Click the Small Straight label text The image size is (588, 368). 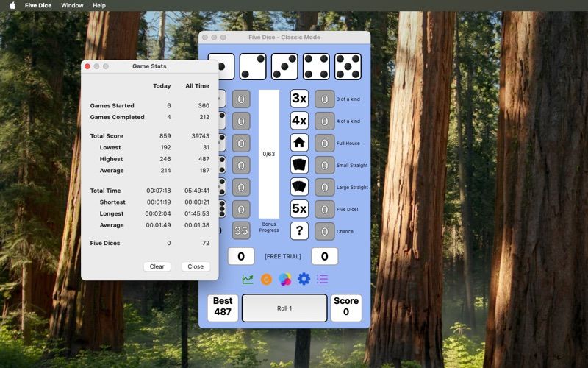[352, 165]
